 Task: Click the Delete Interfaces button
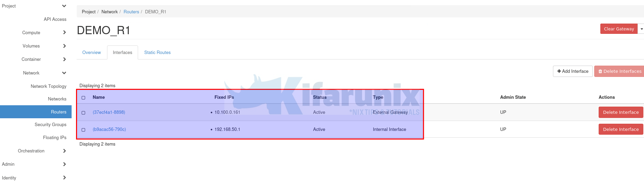[x=619, y=71]
